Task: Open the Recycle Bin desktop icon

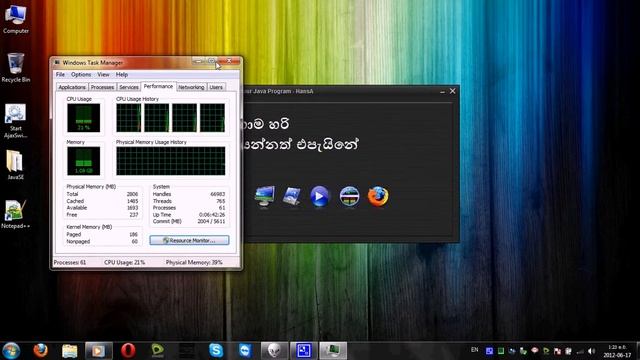Action: point(16,68)
